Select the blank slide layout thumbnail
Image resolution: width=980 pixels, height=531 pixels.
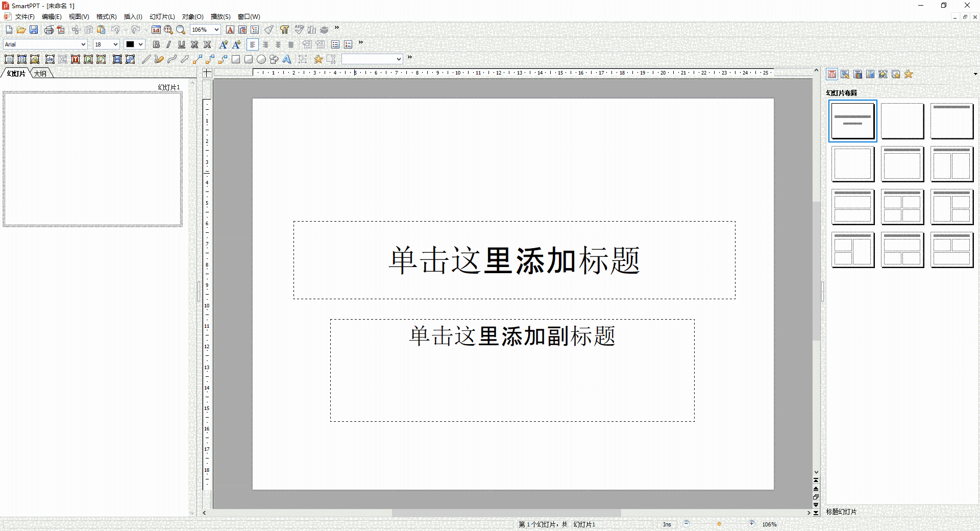point(902,121)
